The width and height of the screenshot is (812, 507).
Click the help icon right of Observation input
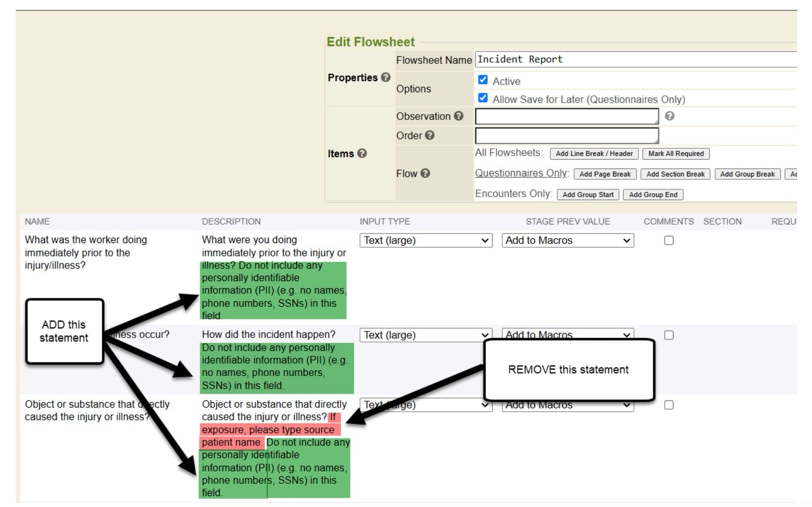pyautogui.click(x=669, y=116)
